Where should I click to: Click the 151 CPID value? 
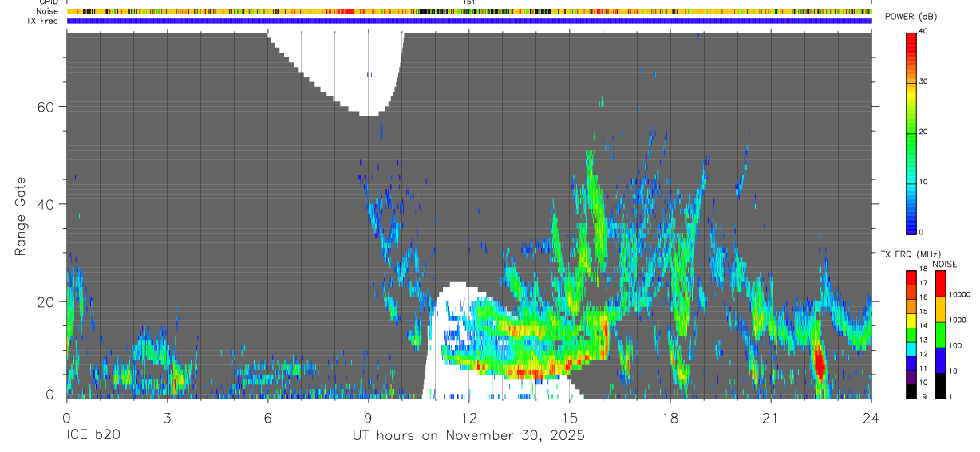tap(469, 2)
